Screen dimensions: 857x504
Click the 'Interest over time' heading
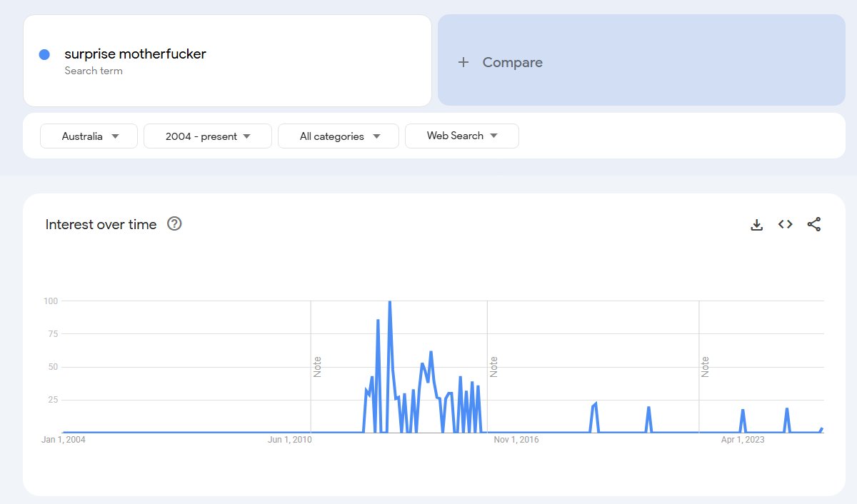[x=101, y=224]
